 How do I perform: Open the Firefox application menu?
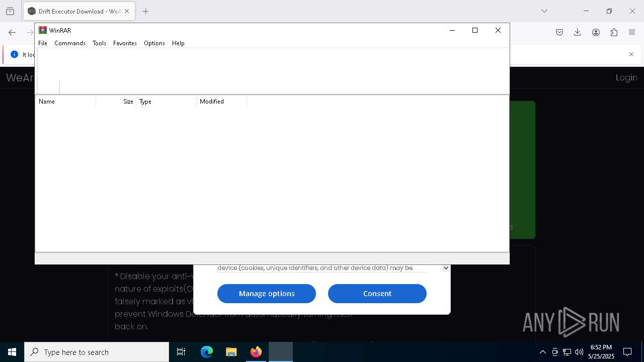point(632,32)
